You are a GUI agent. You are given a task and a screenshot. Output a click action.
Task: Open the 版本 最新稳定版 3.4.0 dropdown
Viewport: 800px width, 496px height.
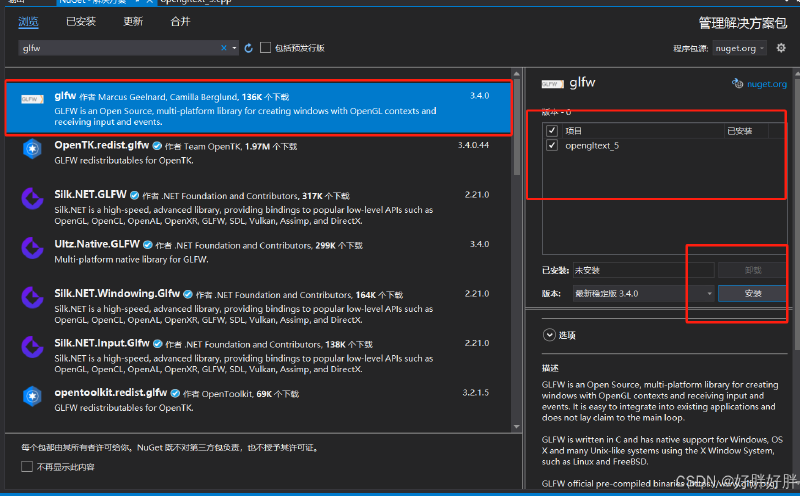point(643,293)
